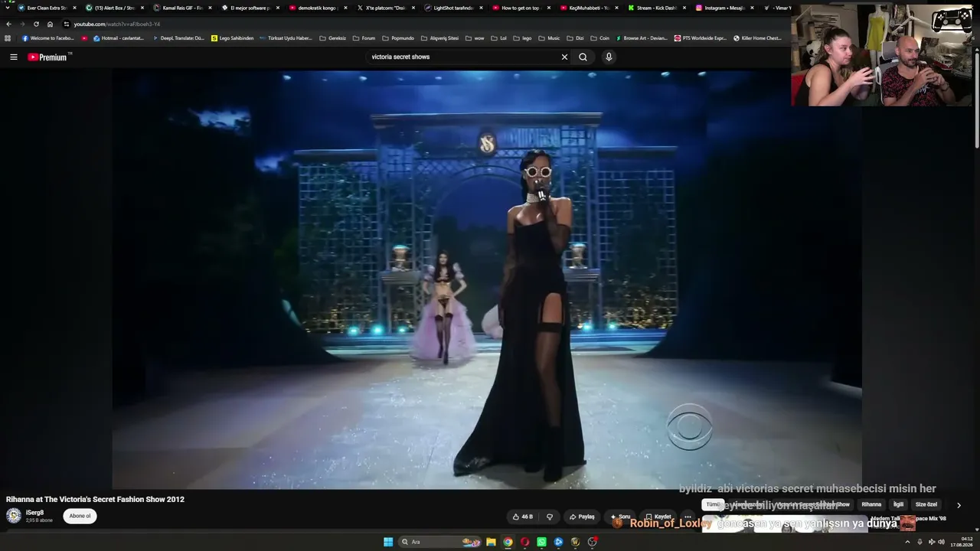Switch to 'Kemal Reis GIF' tab
This screenshot has width=980, height=551.
[181, 8]
